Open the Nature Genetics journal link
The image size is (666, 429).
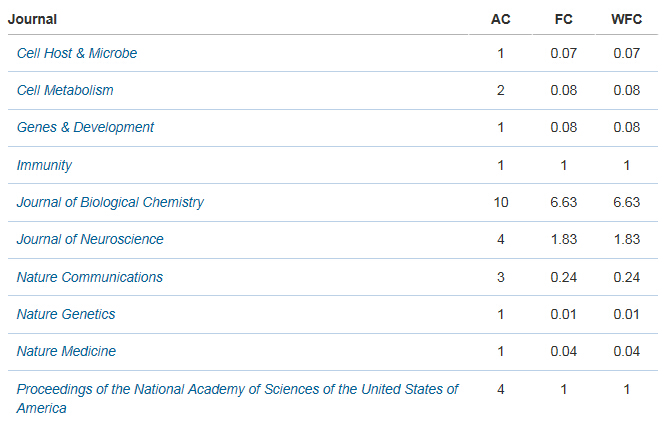[66, 314]
